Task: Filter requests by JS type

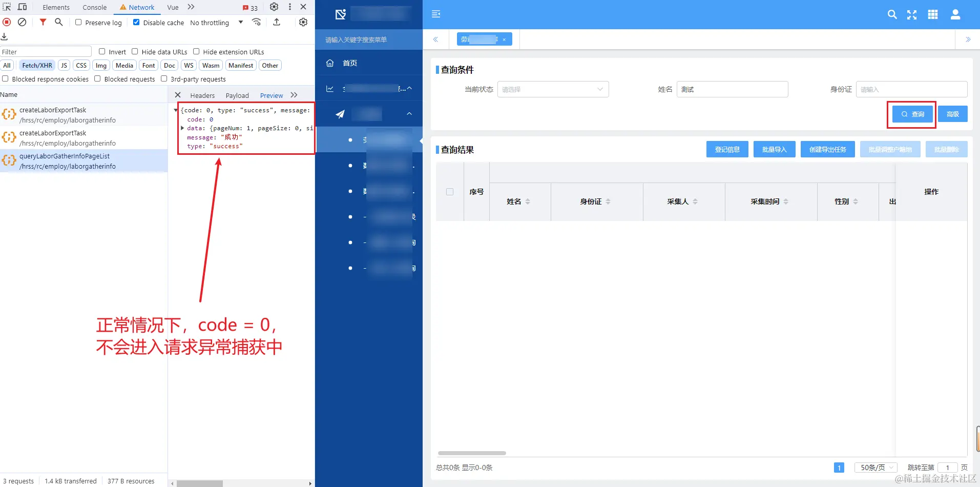Action: (64, 65)
